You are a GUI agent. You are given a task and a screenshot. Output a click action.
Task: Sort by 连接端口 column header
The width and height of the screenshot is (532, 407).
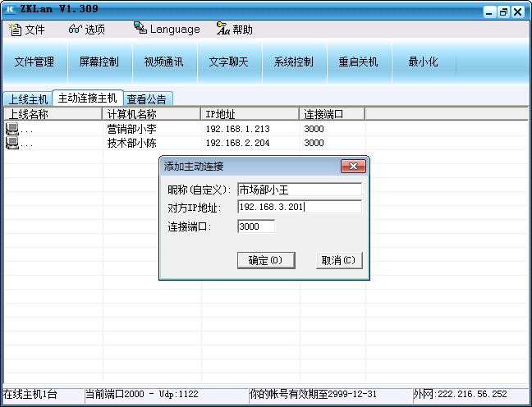tap(332, 114)
